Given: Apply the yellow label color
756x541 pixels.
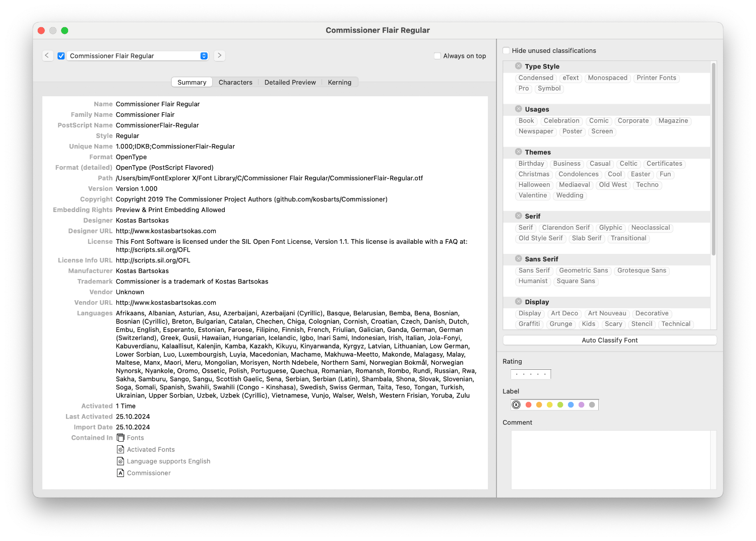Looking at the screenshot, I should 550,404.
